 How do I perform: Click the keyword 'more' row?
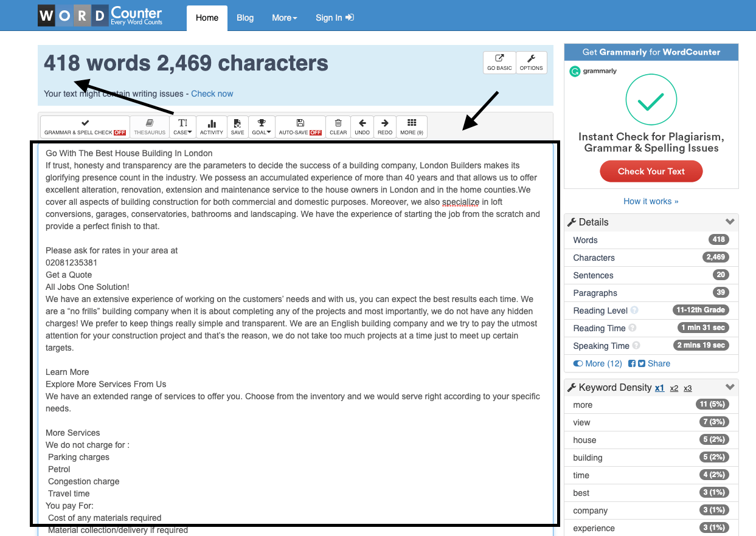coord(651,405)
